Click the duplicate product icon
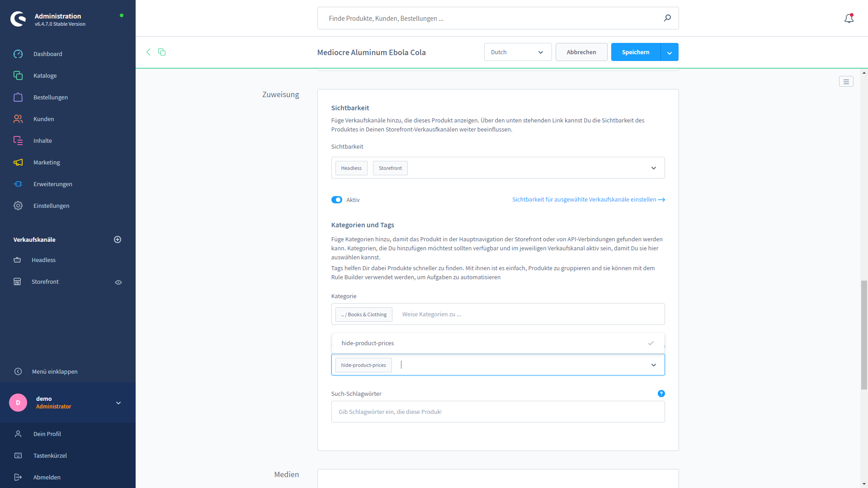This screenshot has width=868, height=488. click(x=162, y=52)
